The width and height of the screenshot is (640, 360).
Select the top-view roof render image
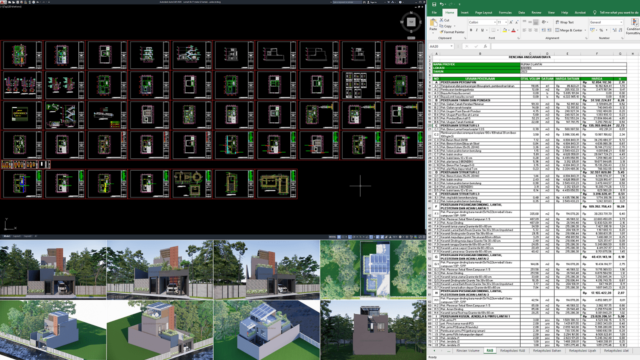click(x=373, y=269)
